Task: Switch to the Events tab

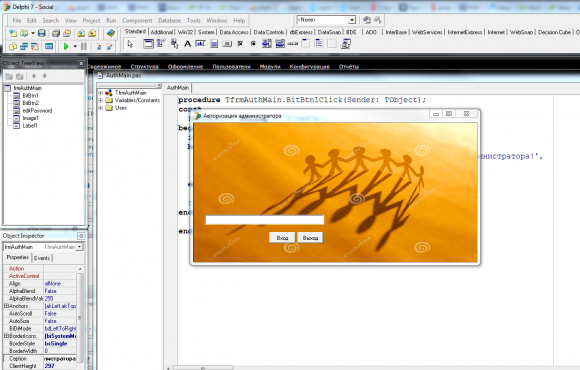Action: [42, 258]
